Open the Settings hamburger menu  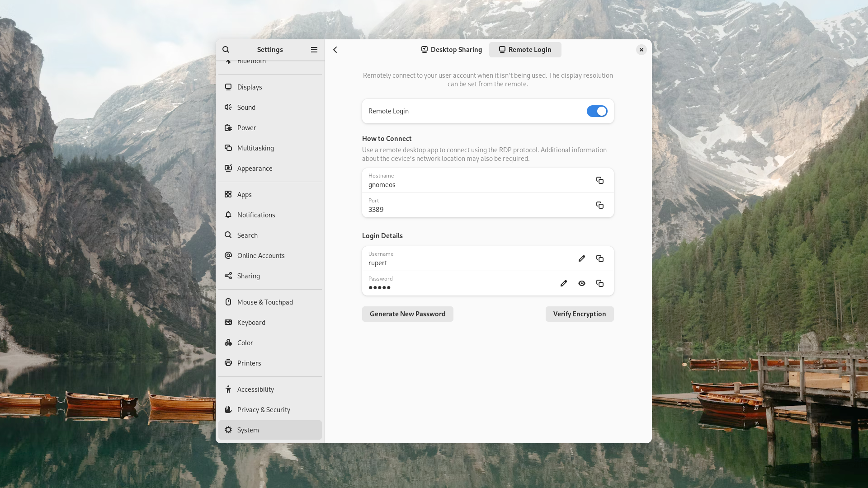click(x=314, y=50)
